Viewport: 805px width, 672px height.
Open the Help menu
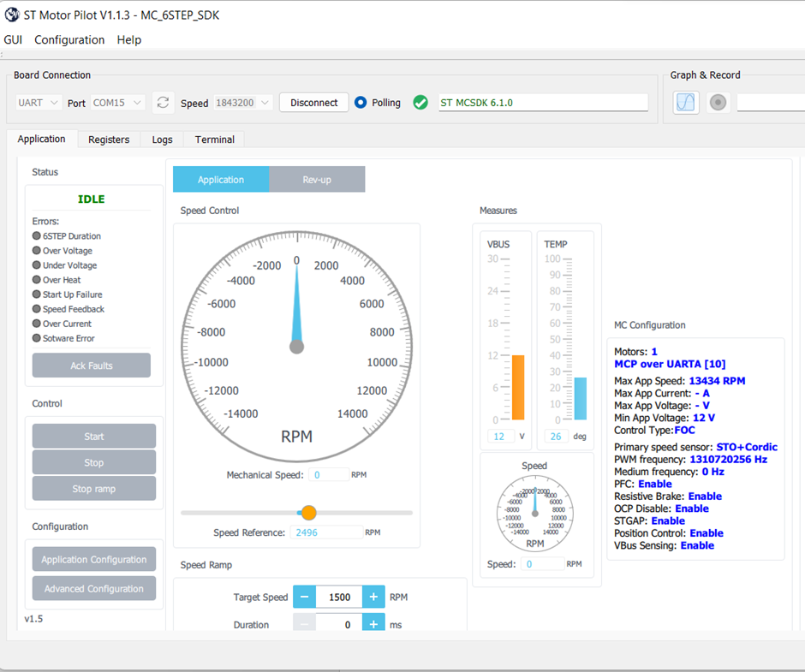[x=128, y=40]
